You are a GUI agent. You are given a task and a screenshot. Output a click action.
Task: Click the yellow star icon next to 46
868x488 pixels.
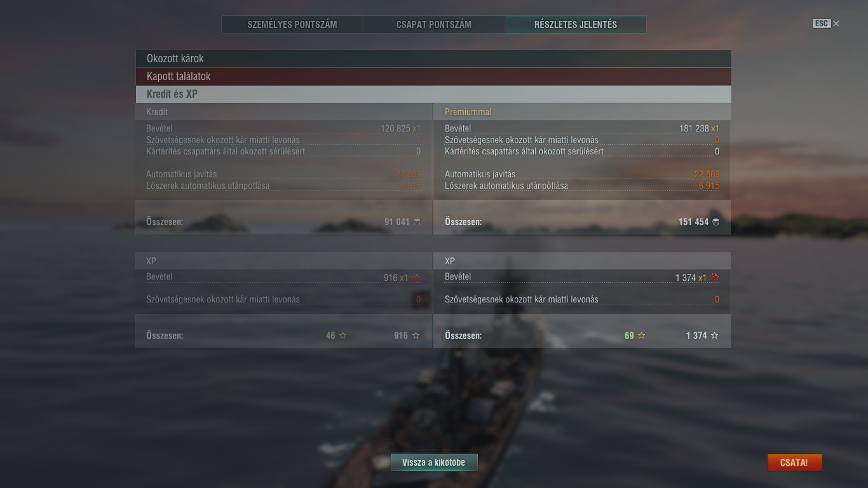coord(343,335)
